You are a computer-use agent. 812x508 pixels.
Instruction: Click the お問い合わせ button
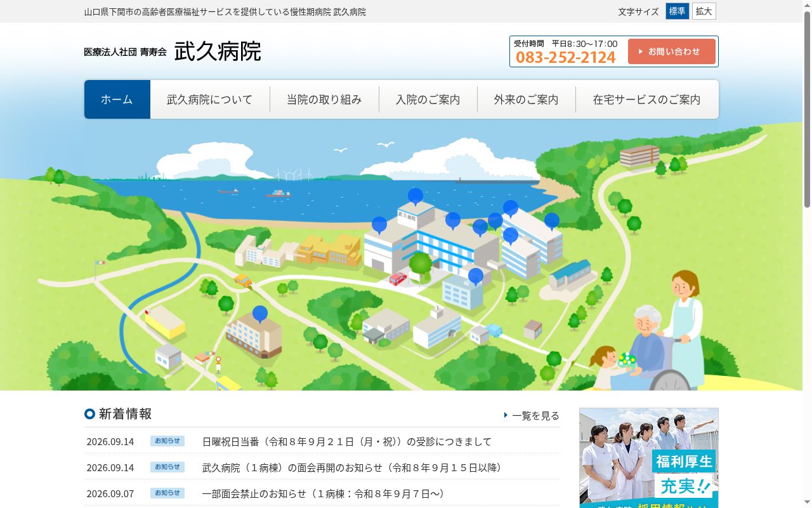[672, 51]
